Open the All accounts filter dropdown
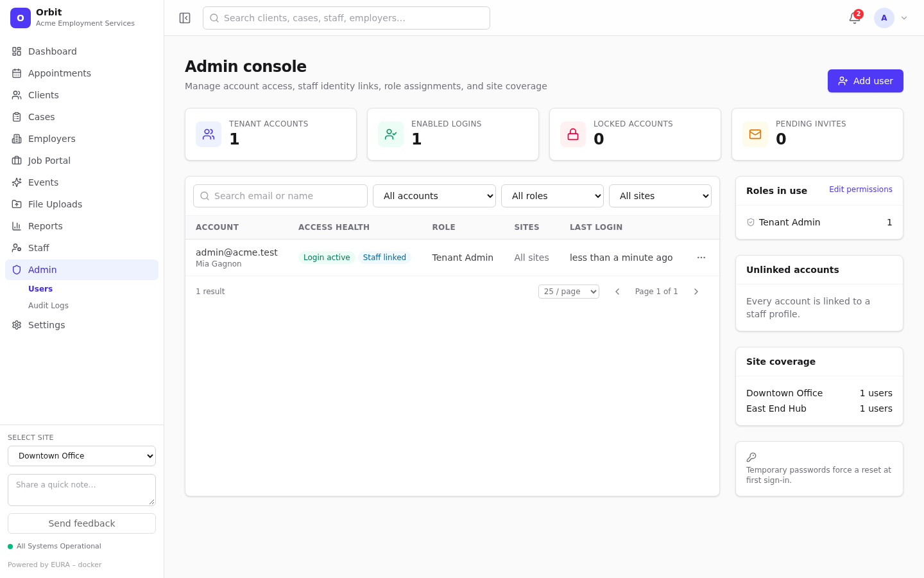The height and width of the screenshot is (578, 924). (x=434, y=196)
